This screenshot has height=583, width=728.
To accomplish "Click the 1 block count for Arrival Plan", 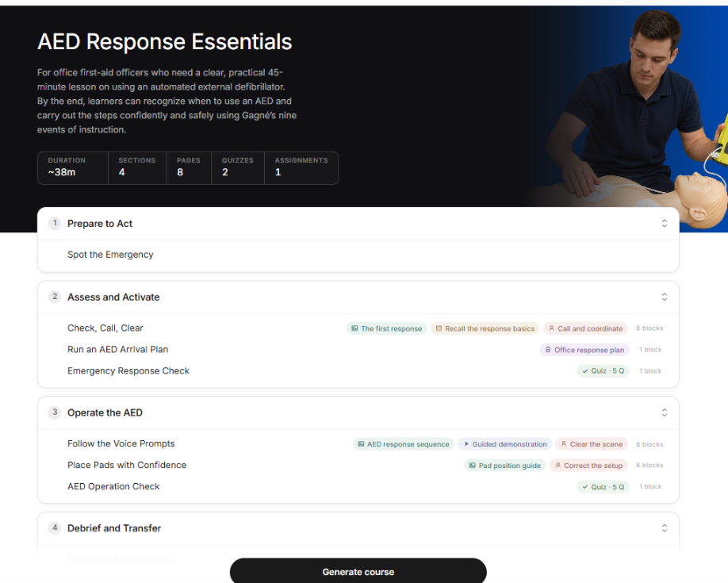I will click(650, 349).
